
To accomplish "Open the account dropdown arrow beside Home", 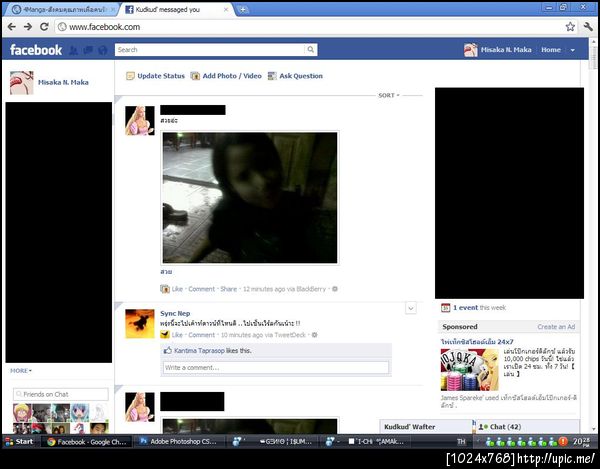I will [x=572, y=50].
